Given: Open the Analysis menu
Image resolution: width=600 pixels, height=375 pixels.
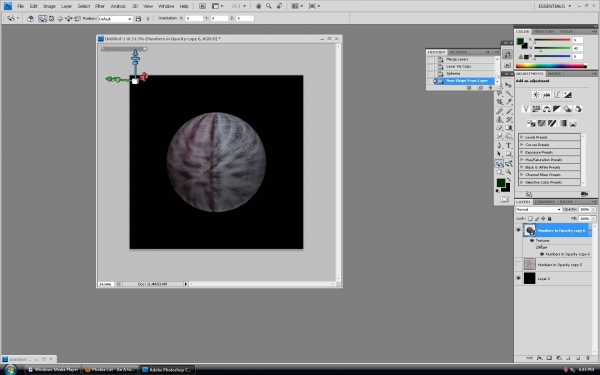Looking at the screenshot, I should pos(118,6).
